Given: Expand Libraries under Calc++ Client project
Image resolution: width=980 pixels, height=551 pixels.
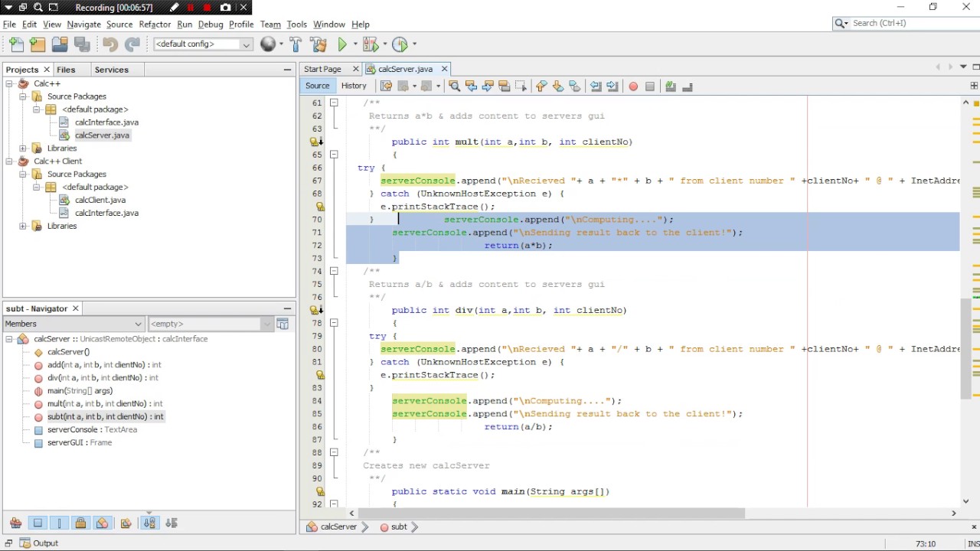Looking at the screenshot, I should [x=23, y=227].
